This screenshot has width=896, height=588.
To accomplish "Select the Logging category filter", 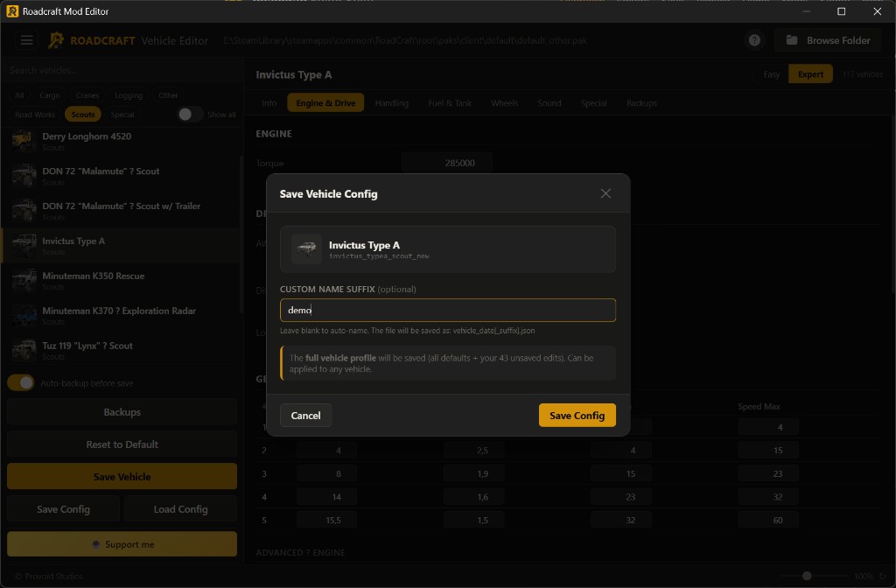I will click(129, 95).
